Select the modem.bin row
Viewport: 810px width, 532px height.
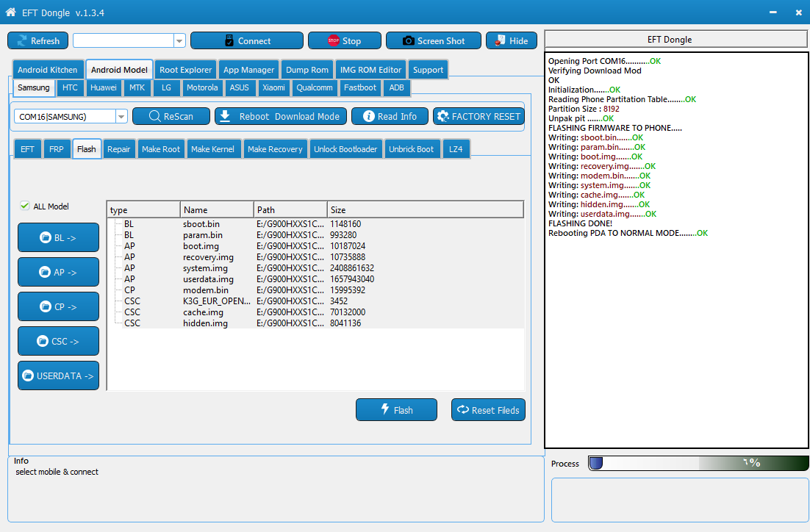click(x=315, y=290)
